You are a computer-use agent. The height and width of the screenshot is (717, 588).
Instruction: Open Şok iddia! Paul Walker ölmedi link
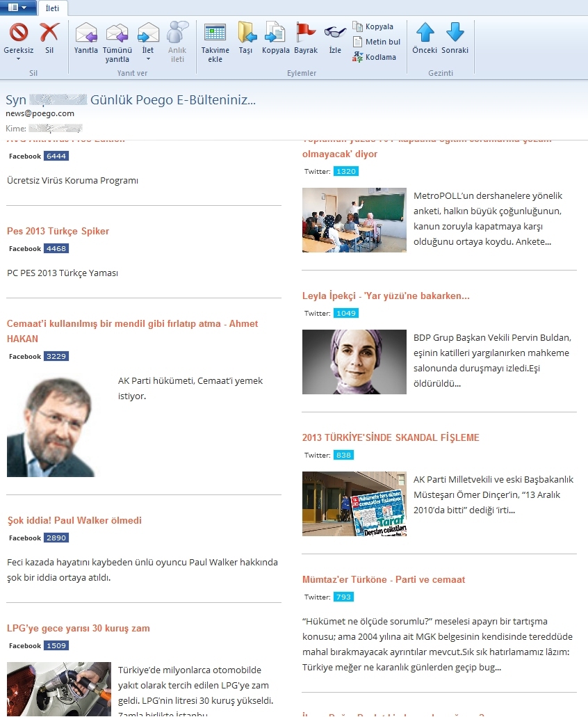pyautogui.click(x=74, y=520)
